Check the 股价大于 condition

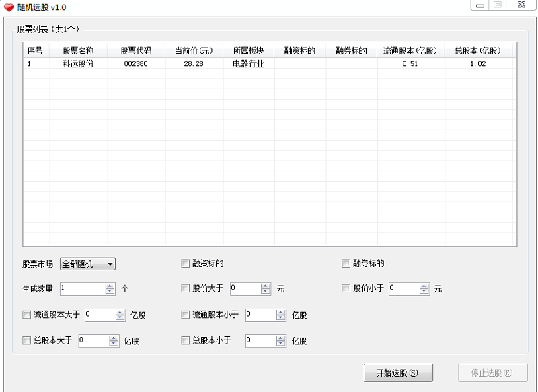coord(186,288)
